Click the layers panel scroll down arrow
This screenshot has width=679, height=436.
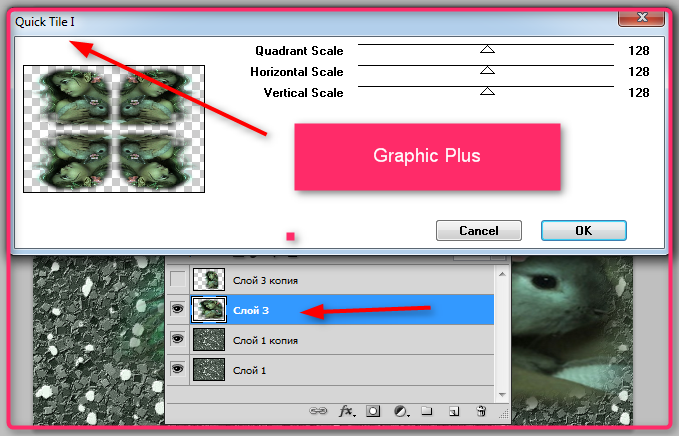pyautogui.click(x=502, y=394)
